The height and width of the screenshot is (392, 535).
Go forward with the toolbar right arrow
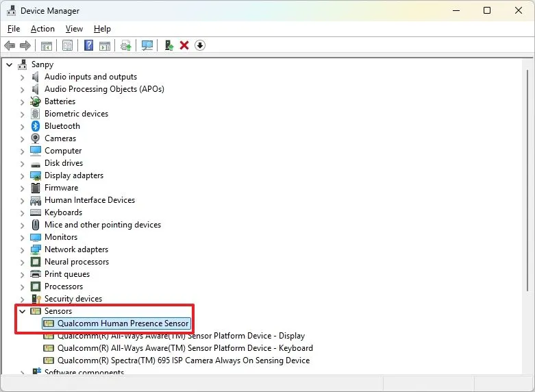(x=25, y=45)
